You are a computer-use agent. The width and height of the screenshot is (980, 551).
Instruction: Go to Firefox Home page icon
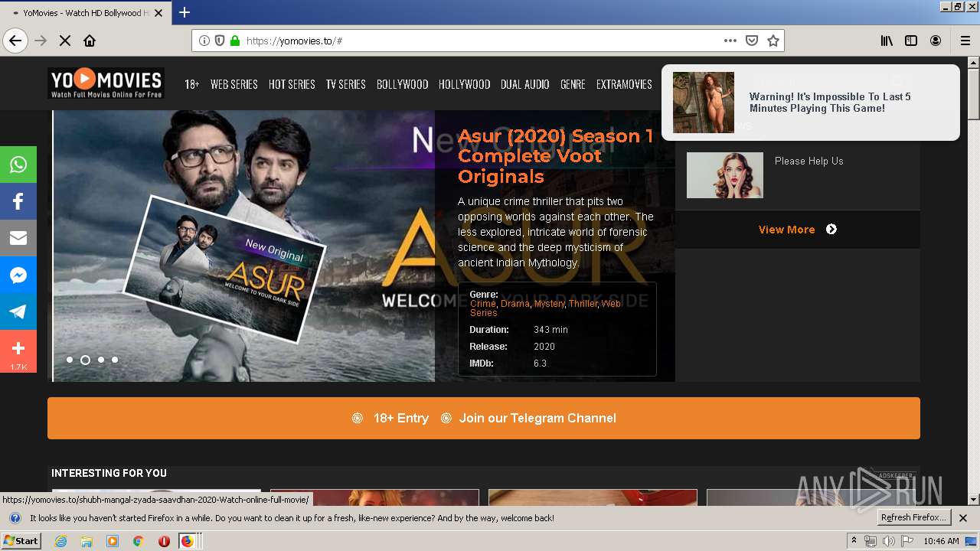(90, 41)
